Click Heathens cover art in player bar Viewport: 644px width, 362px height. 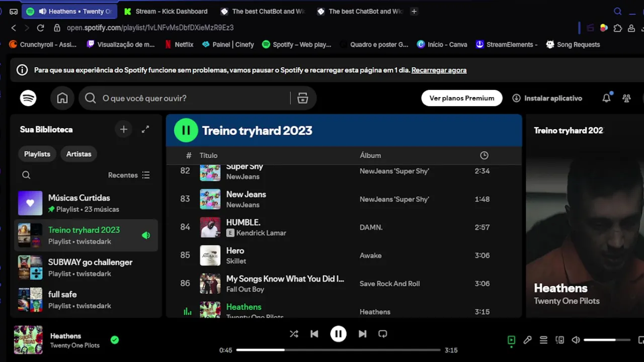28,340
